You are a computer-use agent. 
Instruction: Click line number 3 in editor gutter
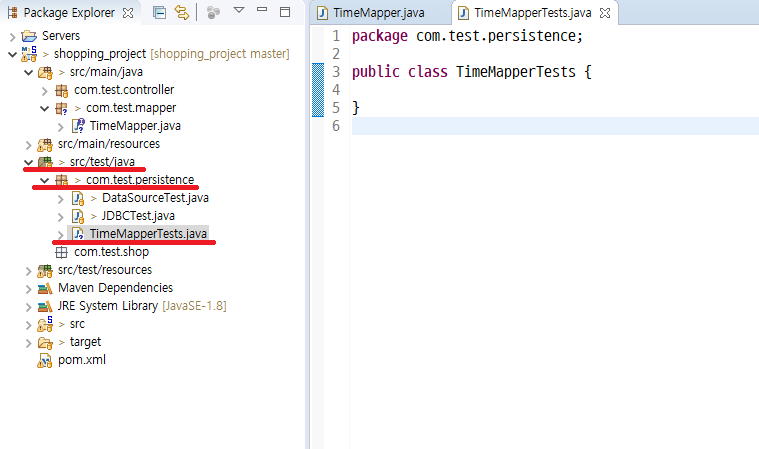[336, 72]
